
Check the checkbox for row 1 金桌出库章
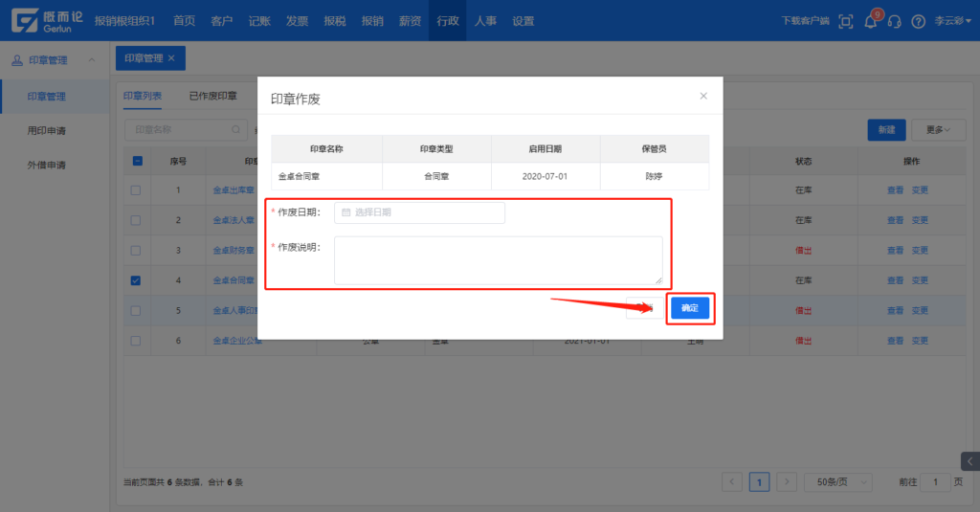tap(136, 190)
